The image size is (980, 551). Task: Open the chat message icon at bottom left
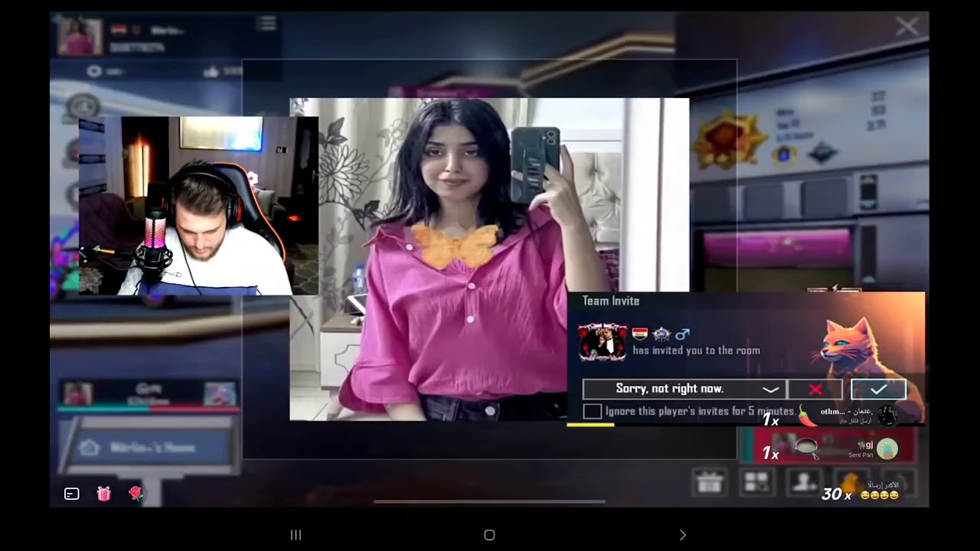click(72, 494)
